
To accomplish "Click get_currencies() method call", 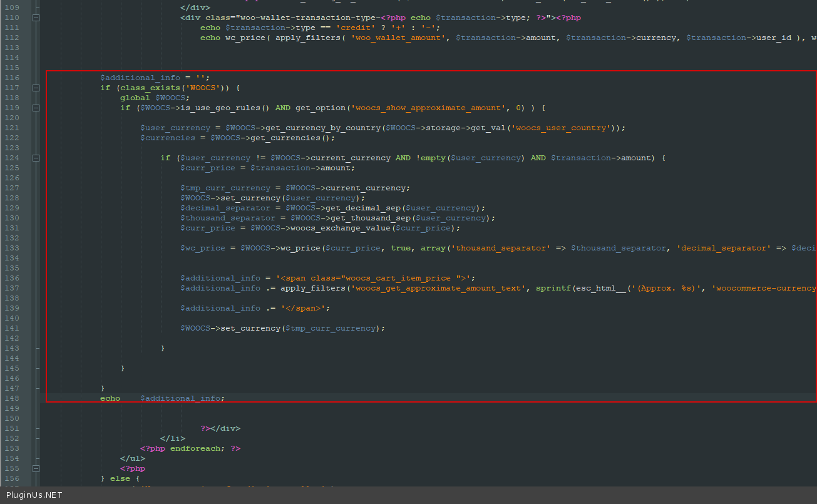I will 290,138.
